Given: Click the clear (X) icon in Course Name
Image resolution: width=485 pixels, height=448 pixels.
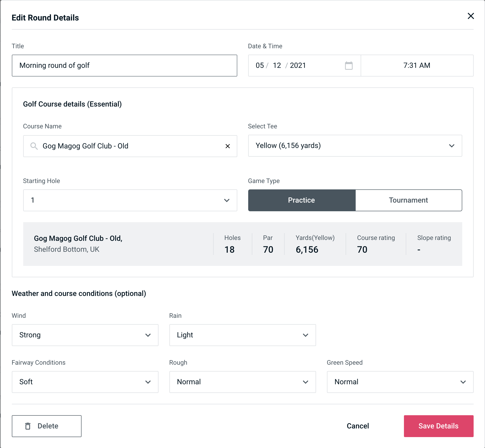Looking at the screenshot, I should (x=228, y=146).
